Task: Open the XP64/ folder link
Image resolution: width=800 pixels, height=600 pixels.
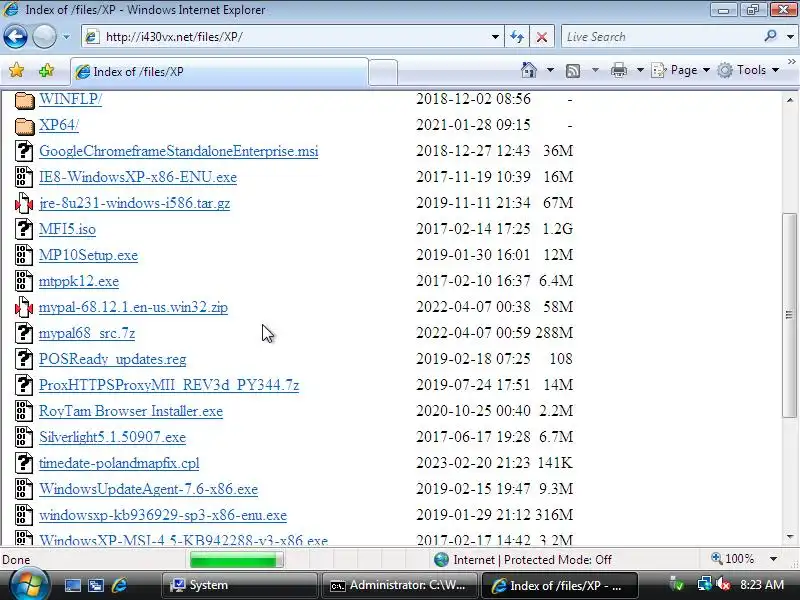Action: (59, 125)
